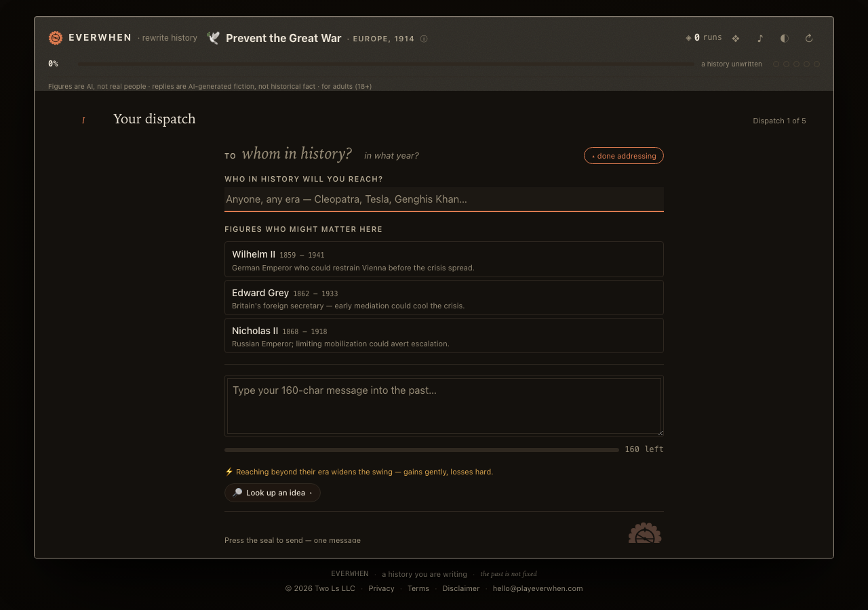Click the Everwhen orange logo icon
Screen dimensions: 868x610
click(56, 38)
